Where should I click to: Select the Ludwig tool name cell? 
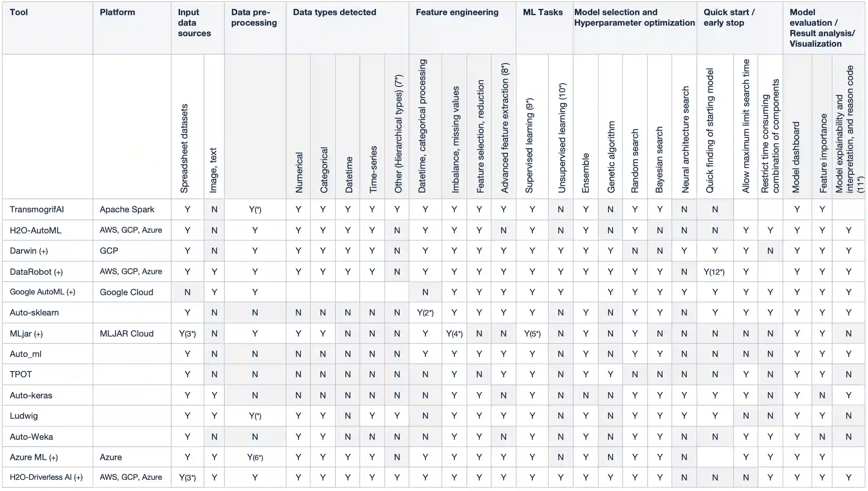tap(24, 416)
